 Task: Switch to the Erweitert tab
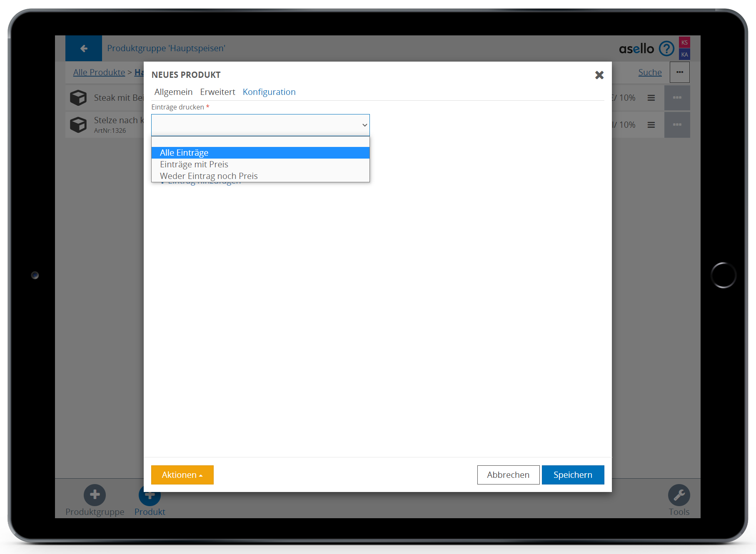click(x=217, y=92)
